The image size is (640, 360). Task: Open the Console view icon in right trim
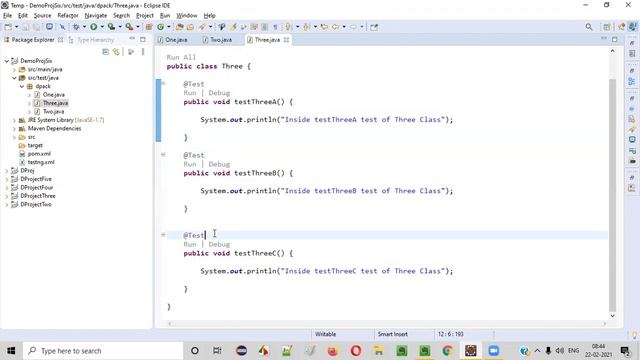point(632,139)
